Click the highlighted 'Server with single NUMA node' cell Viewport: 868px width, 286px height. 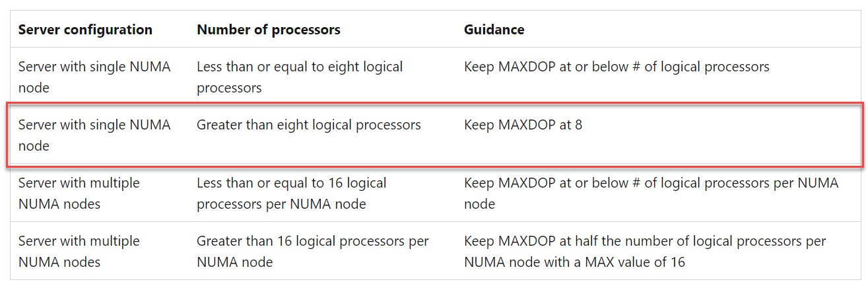(x=94, y=135)
